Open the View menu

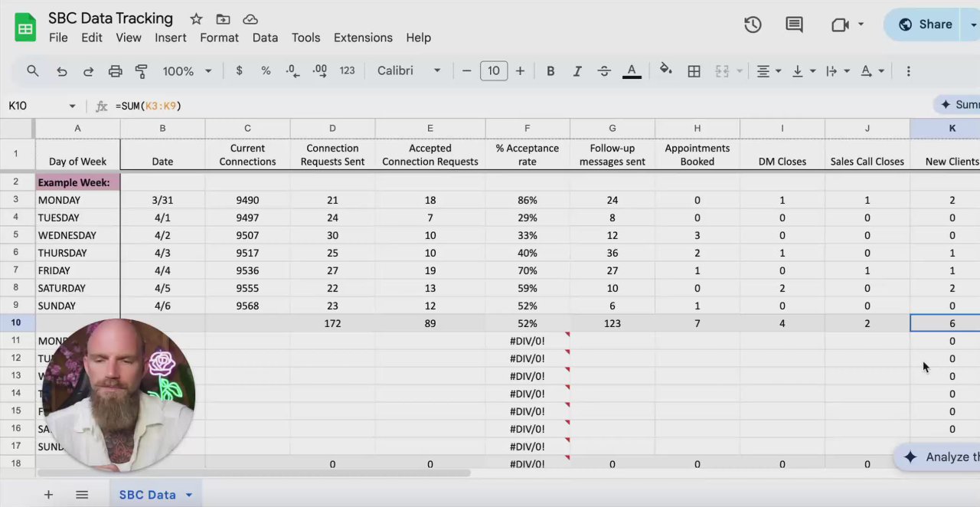point(129,38)
